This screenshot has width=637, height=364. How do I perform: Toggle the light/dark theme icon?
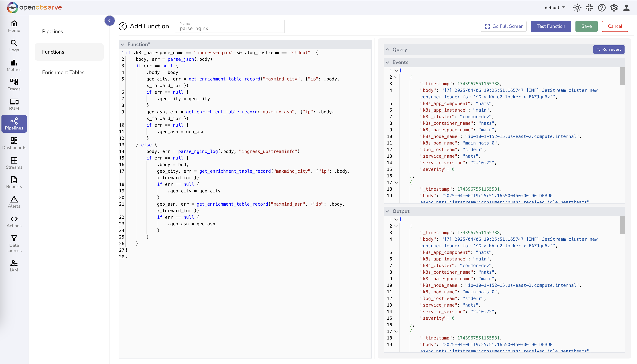[577, 8]
